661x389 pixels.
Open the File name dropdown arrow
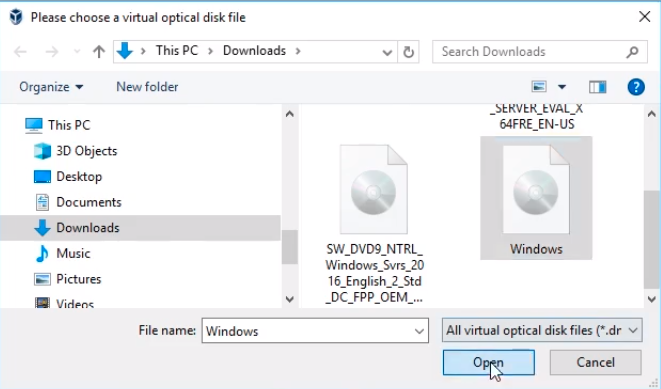[x=419, y=331]
